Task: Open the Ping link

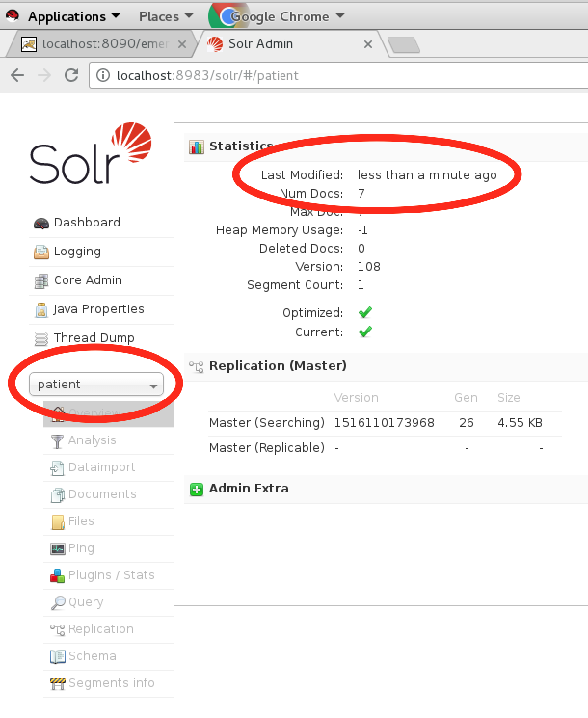Action: [x=81, y=548]
